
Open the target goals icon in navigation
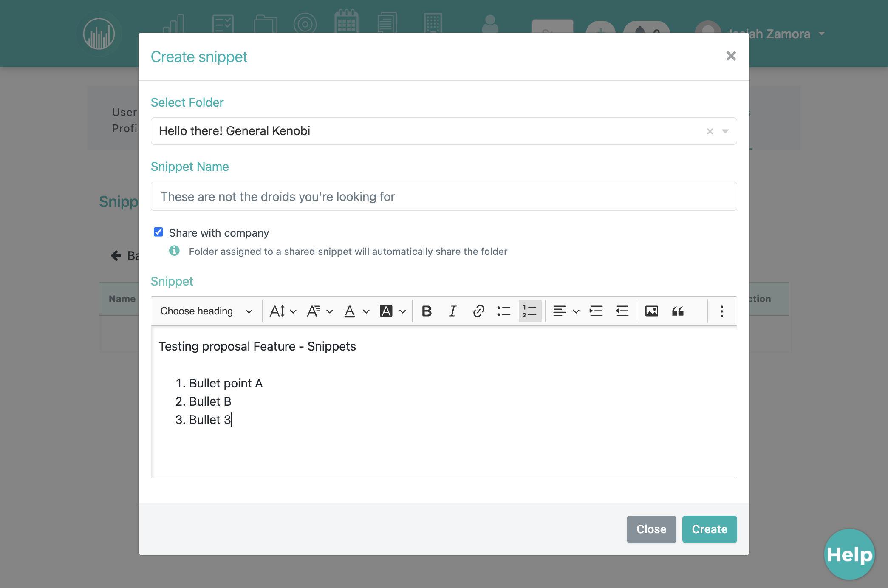click(305, 23)
